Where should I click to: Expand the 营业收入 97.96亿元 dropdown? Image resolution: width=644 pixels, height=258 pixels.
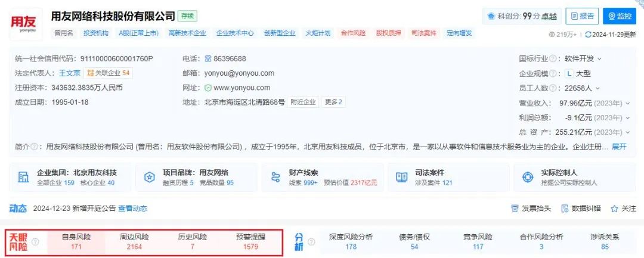627,103
